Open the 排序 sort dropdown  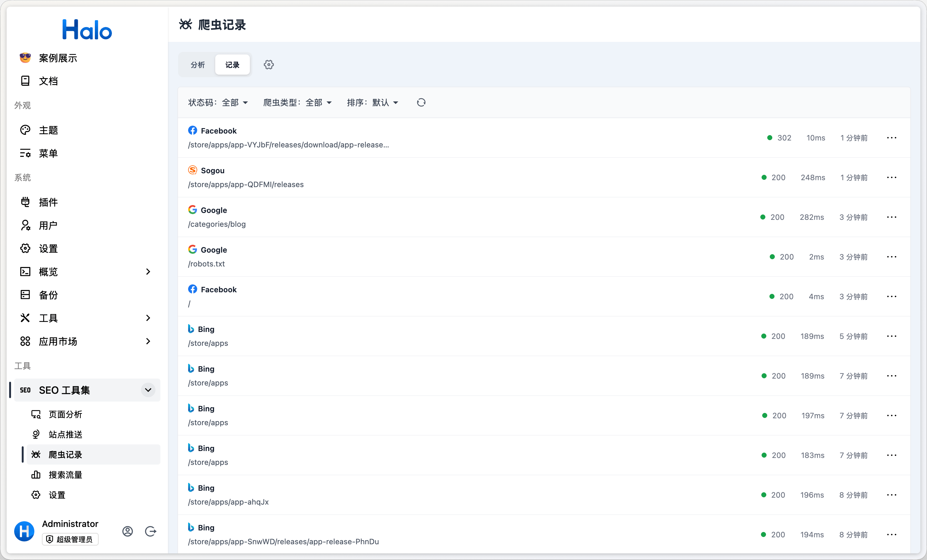[x=372, y=102]
